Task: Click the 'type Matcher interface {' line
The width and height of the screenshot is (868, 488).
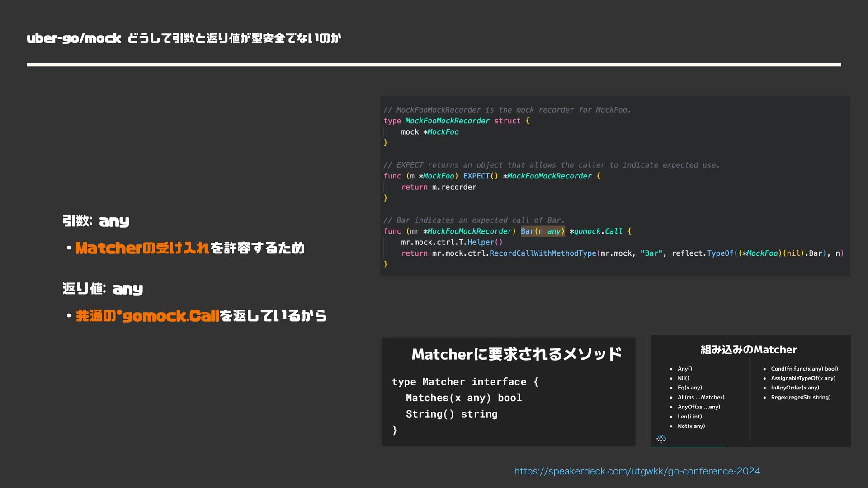Action: click(x=465, y=382)
